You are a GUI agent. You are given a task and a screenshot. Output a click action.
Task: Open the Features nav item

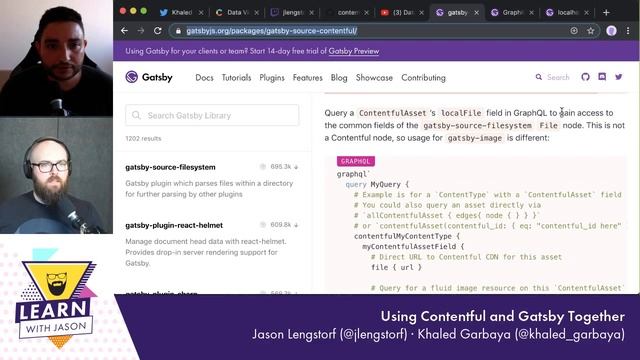coord(307,78)
